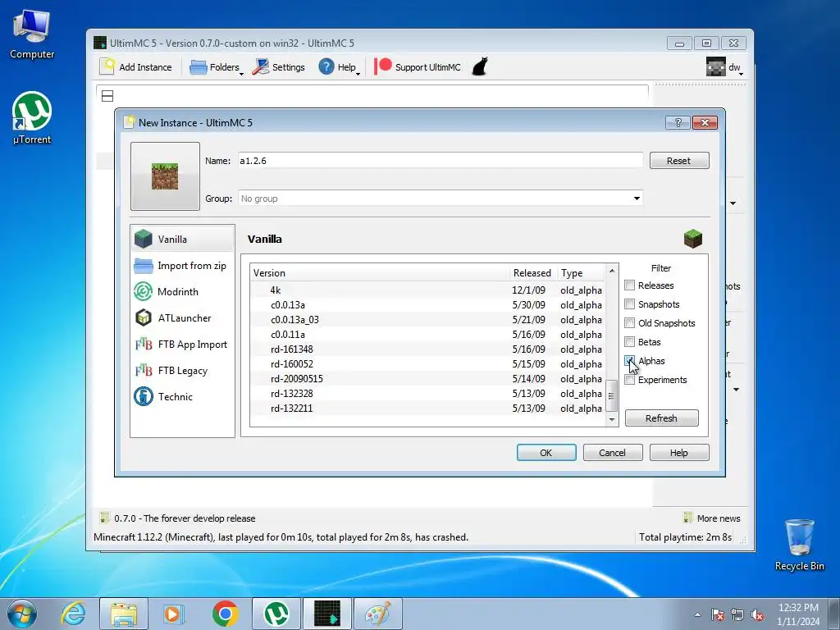The height and width of the screenshot is (630, 840).
Task: Click the news icon beside 0.7.0 release
Action: coord(105,518)
